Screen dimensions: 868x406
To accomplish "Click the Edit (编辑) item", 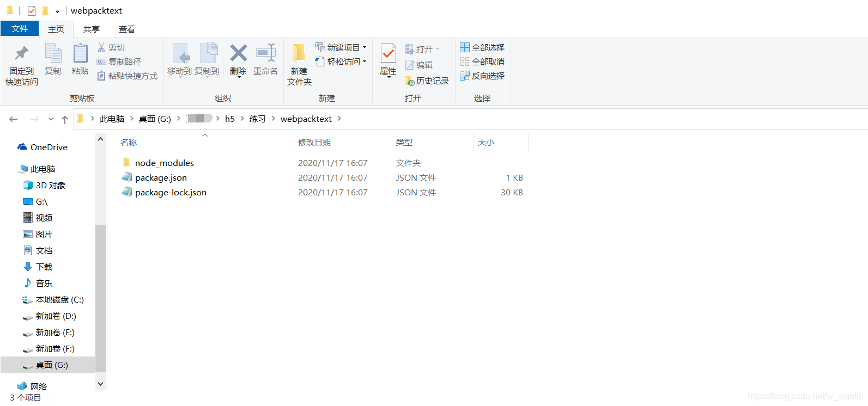I will click(418, 65).
